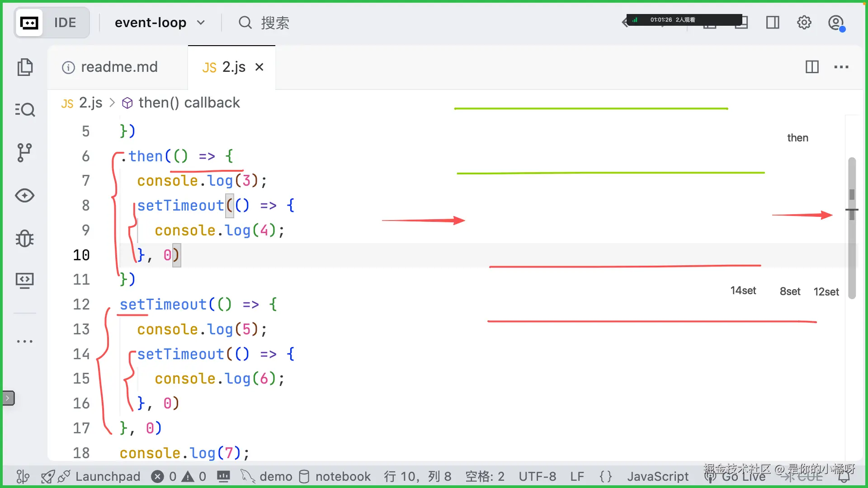Expand the collapsed sidebar with the arrow
This screenshot has height=488, width=868.
pyautogui.click(x=9, y=398)
